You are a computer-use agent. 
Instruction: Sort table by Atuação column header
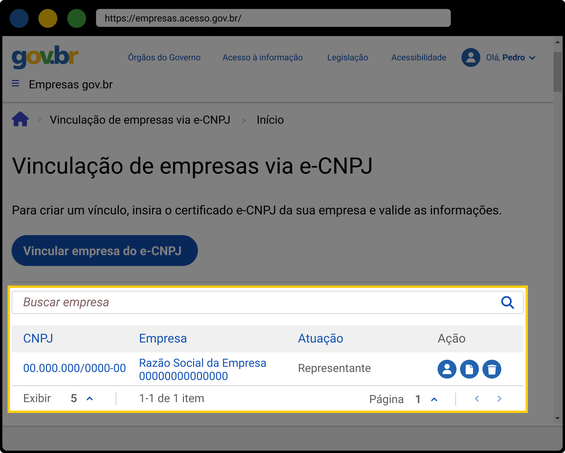pos(320,338)
